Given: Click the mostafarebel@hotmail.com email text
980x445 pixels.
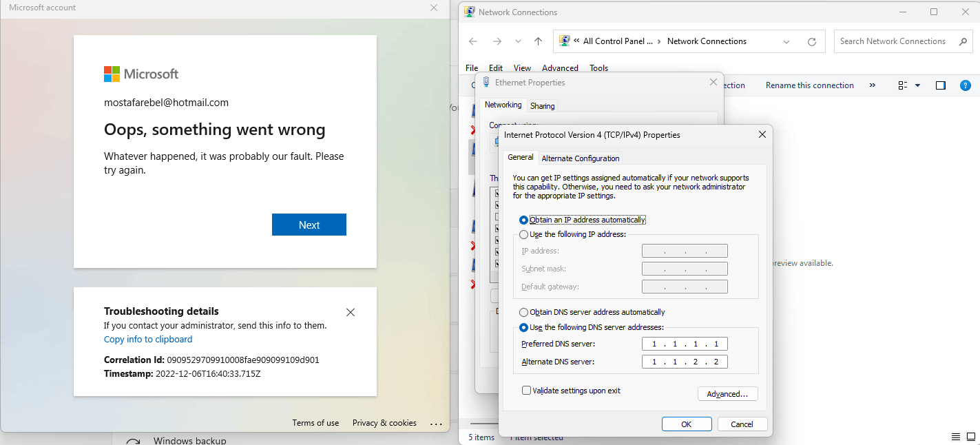Looking at the screenshot, I should pyautogui.click(x=166, y=103).
